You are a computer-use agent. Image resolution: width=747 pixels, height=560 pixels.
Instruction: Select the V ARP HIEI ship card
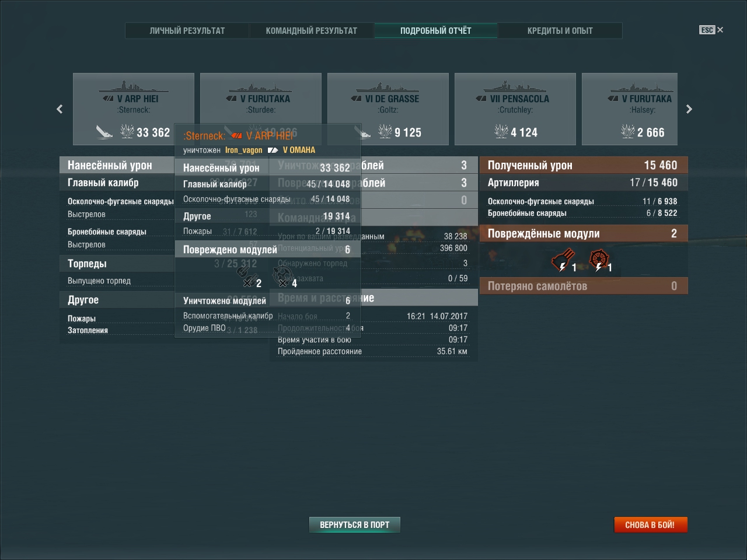coord(134,109)
